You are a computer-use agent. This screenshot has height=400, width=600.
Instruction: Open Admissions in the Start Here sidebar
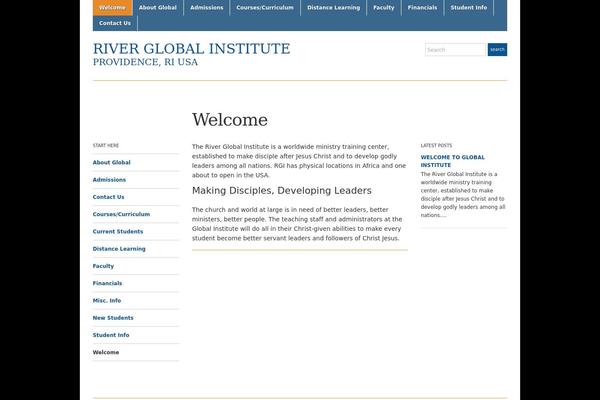point(109,180)
